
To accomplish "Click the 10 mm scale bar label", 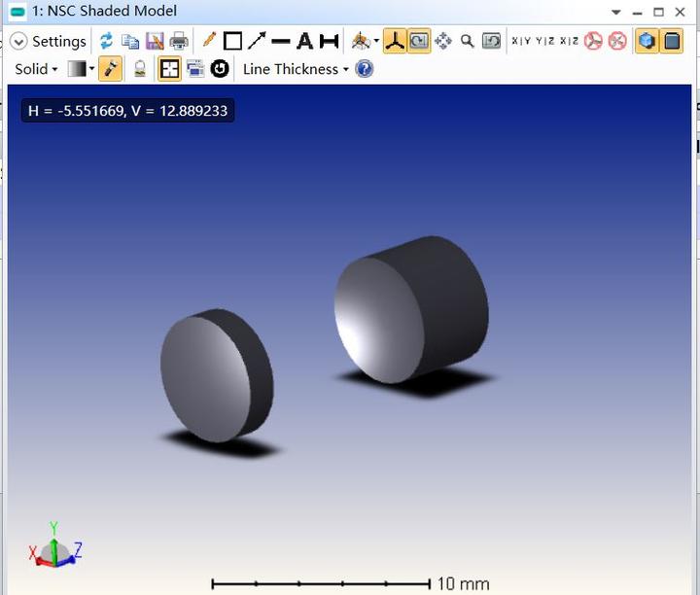I will [x=463, y=583].
